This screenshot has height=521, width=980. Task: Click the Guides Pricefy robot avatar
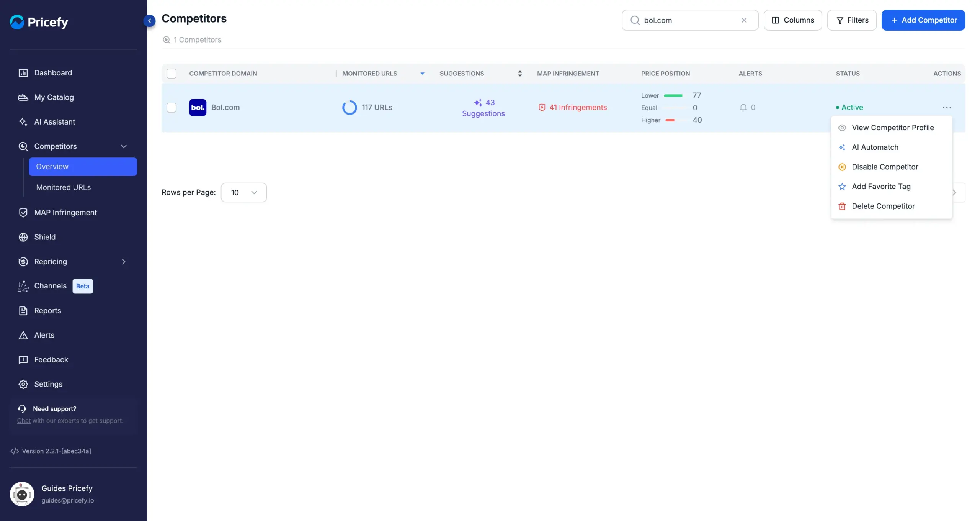(x=22, y=494)
